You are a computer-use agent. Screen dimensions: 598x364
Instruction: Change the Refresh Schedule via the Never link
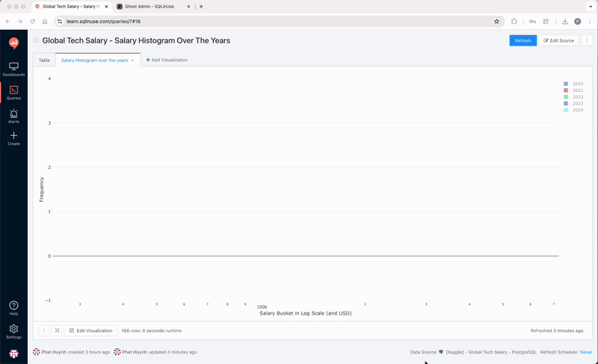coord(586,352)
